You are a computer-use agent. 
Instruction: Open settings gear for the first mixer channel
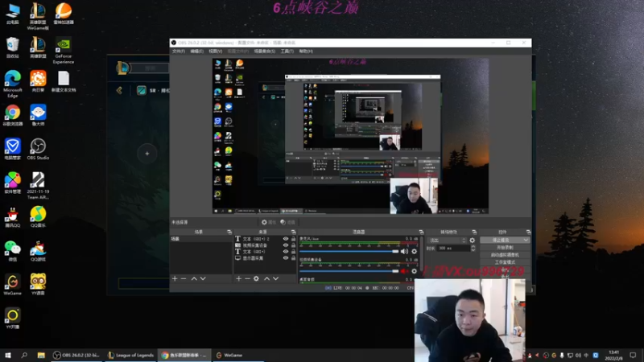414,251
